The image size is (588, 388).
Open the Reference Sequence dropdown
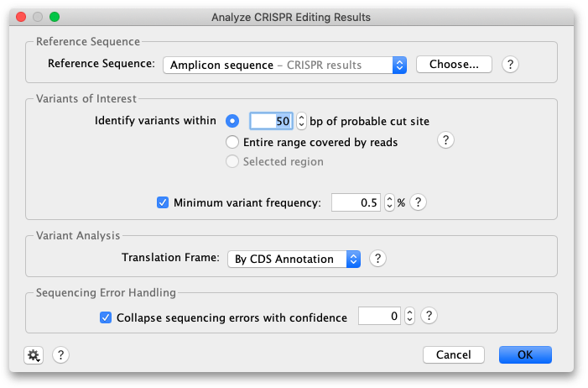284,65
